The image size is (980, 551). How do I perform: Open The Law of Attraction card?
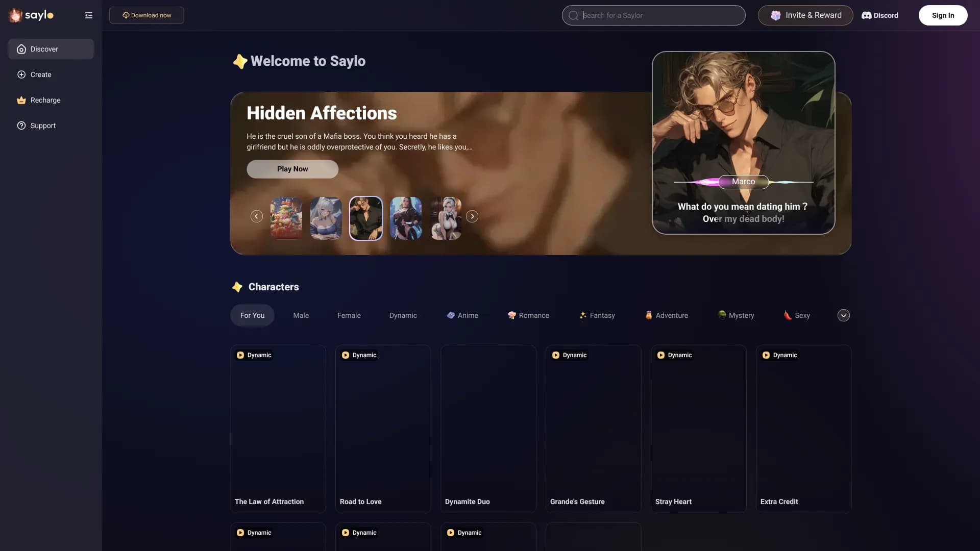[278, 429]
